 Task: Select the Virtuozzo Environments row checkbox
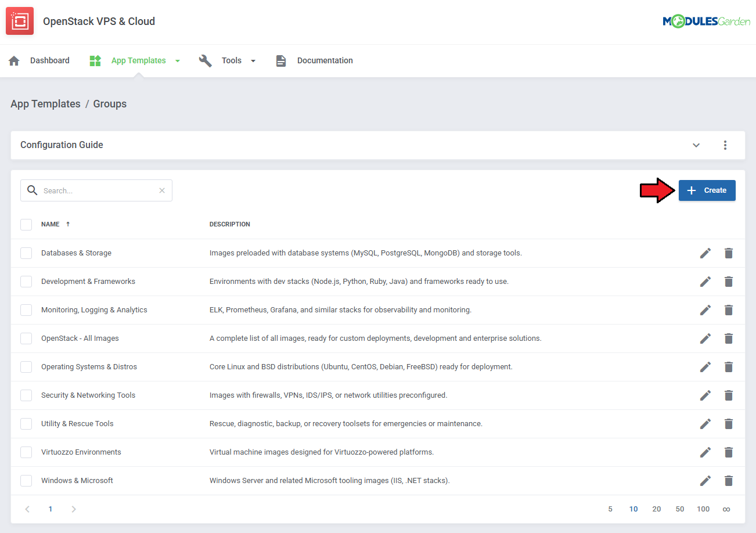(26, 452)
